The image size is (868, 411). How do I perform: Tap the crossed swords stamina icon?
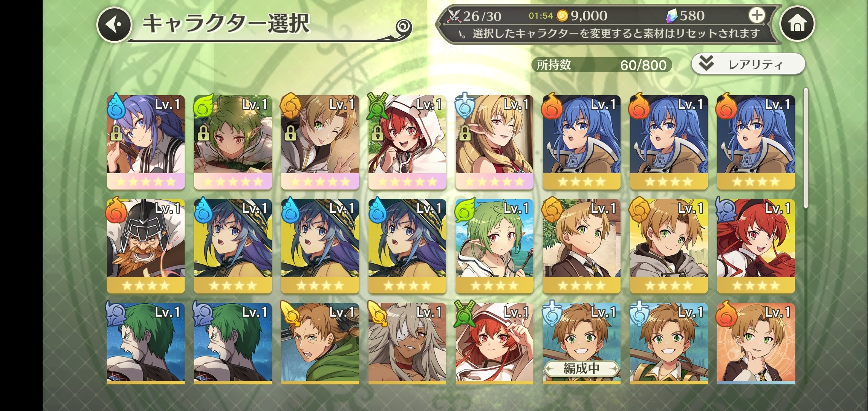pyautogui.click(x=454, y=16)
